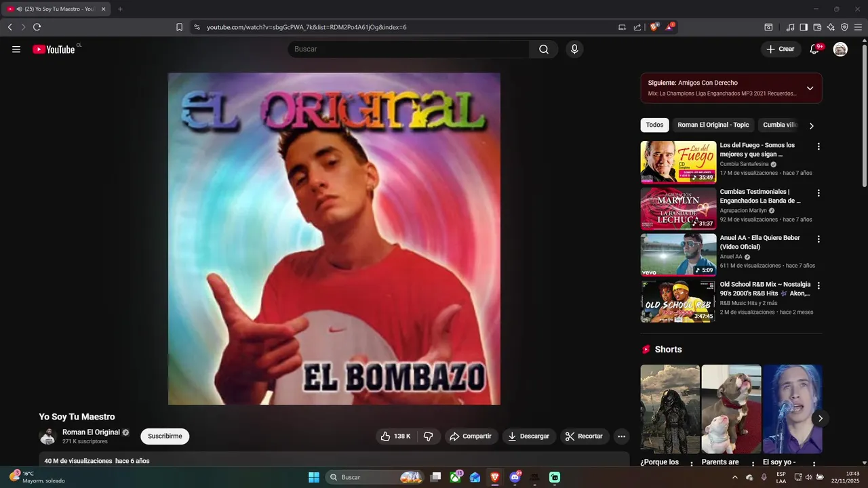Click the Windows taskbar Buscar box
Screen dimensions: 868x488
point(375,477)
